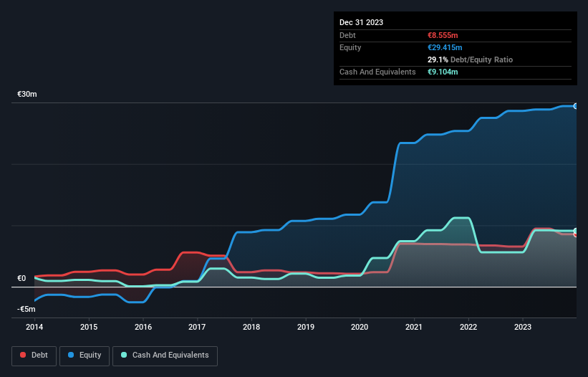Click the €8.555m debt value
This screenshot has height=377, width=588.
coord(443,35)
